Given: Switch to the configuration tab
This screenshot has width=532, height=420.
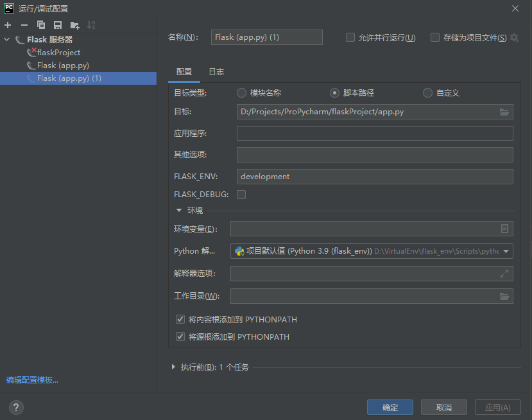Looking at the screenshot, I should click(x=184, y=72).
